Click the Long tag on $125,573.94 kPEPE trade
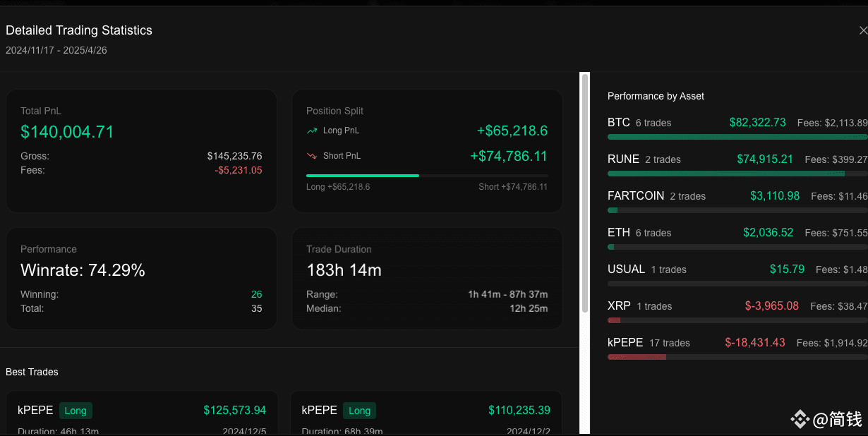 click(76, 411)
